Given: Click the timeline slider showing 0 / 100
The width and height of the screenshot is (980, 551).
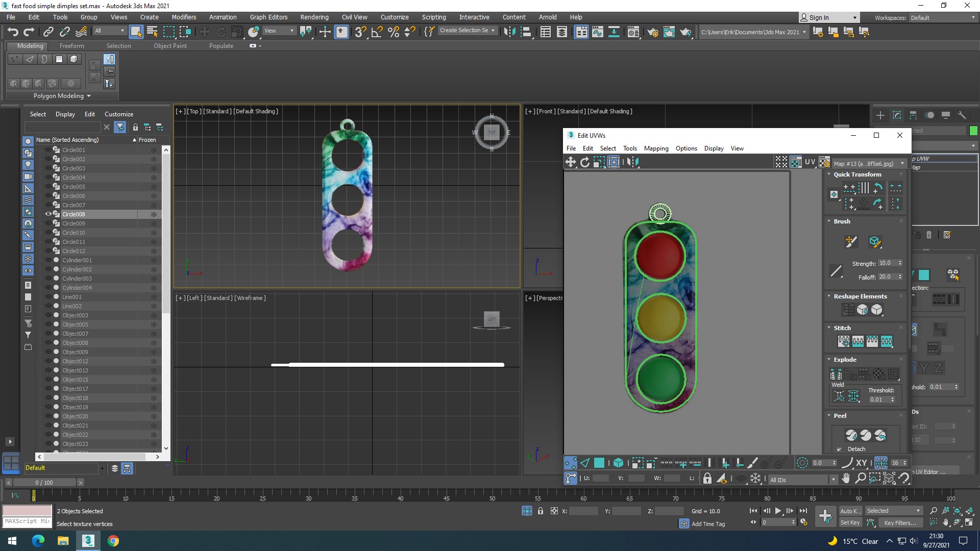Looking at the screenshot, I should tap(44, 483).
